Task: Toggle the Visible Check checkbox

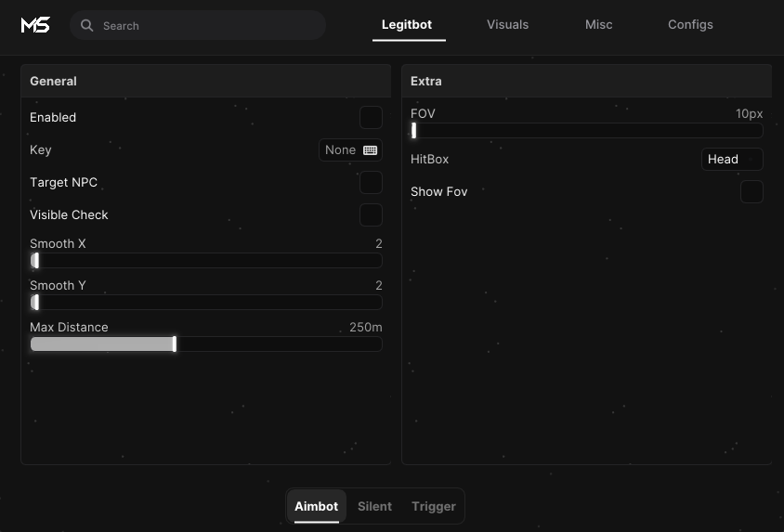Action: coord(371,214)
